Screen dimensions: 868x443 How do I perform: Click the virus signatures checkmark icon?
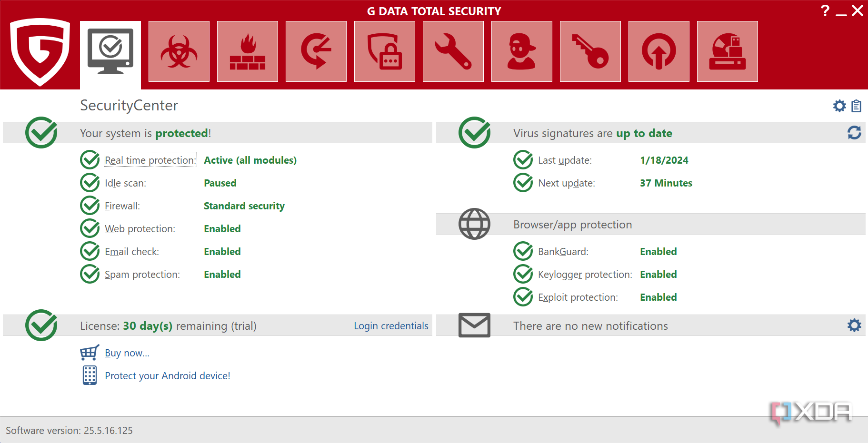point(475,132)
